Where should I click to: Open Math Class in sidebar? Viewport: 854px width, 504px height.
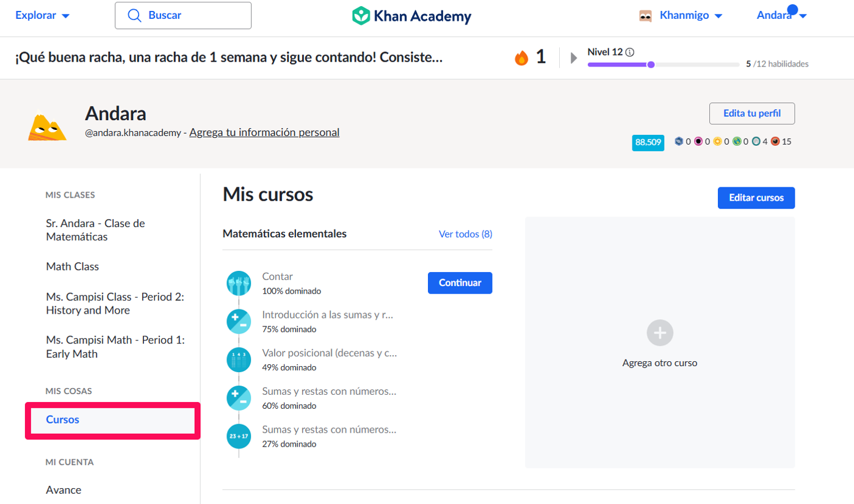[x=73, y=267]
